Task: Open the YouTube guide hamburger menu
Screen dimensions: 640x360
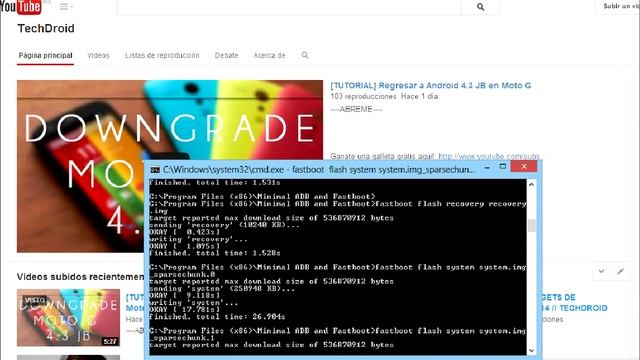Action: 65,7
